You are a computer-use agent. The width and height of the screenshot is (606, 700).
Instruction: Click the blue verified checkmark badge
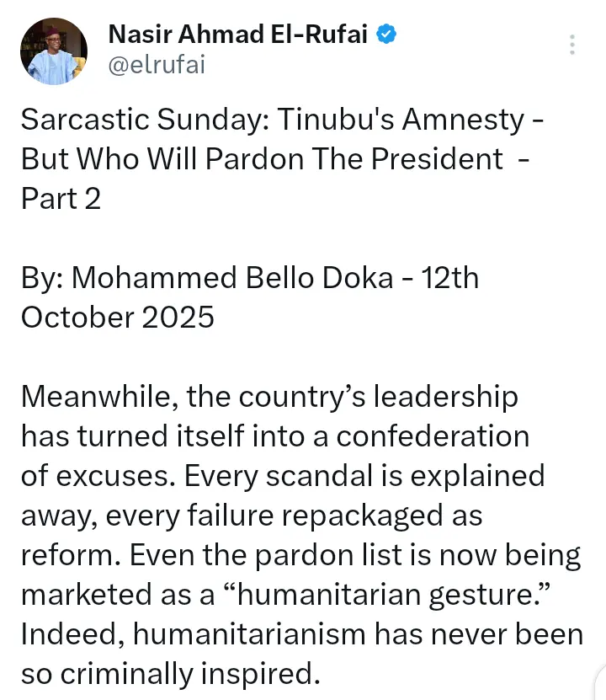pyautogui.click(x=386, y=35)
